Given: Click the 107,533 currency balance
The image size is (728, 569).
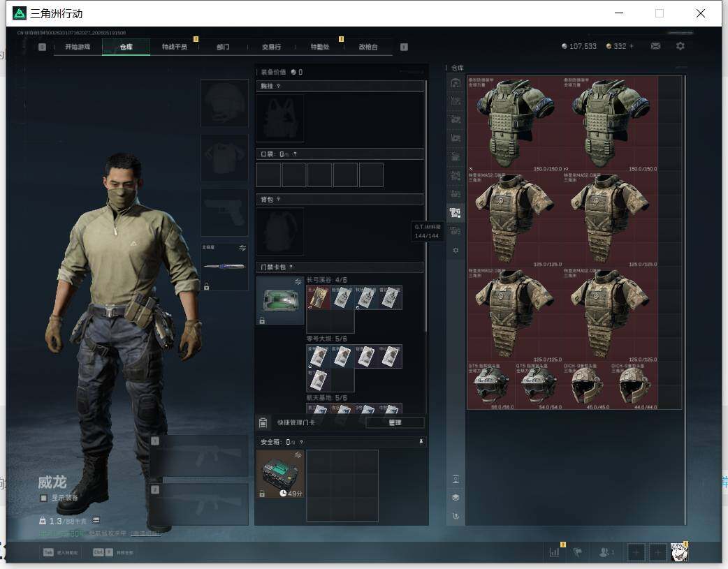Looking at the screenshot, I should (579, 46).
